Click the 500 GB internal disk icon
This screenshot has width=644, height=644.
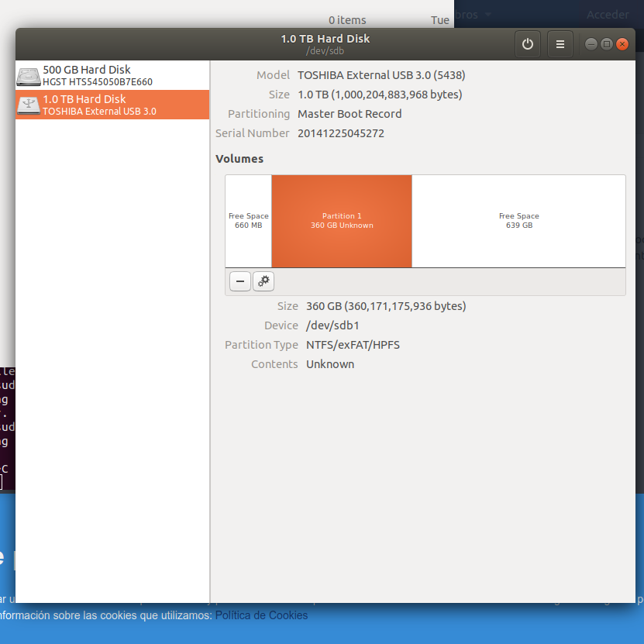click(x=29, y=76)
